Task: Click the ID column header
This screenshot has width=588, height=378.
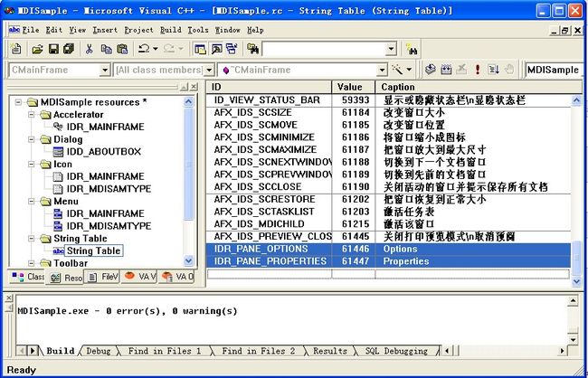Action: [x=269, y=87]
